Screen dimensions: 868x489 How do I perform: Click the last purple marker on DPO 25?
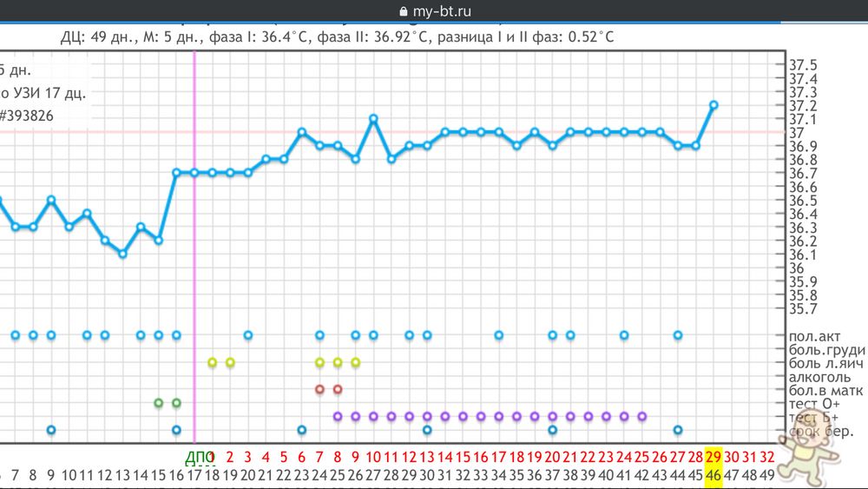[x=642, y=416]
